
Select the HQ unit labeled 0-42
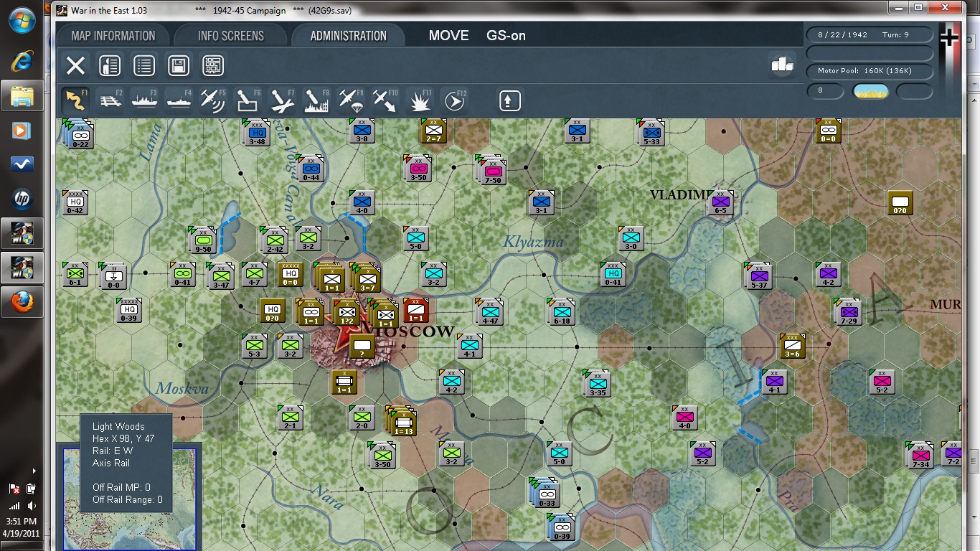[75, 203]
